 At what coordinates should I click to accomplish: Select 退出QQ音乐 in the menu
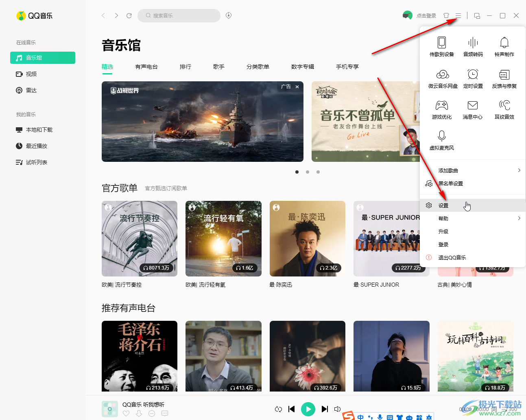pyautogui.click(x=473, y=257)
